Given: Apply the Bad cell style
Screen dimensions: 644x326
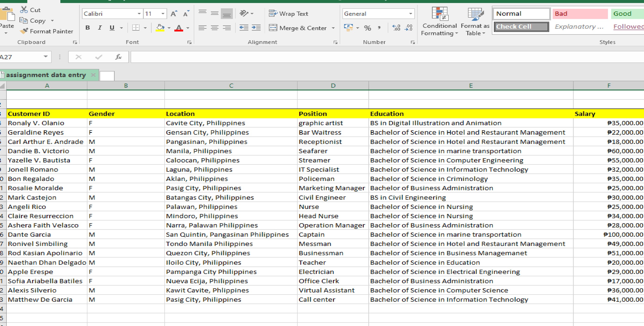Looking at the screenshot, I should (580, 14).
